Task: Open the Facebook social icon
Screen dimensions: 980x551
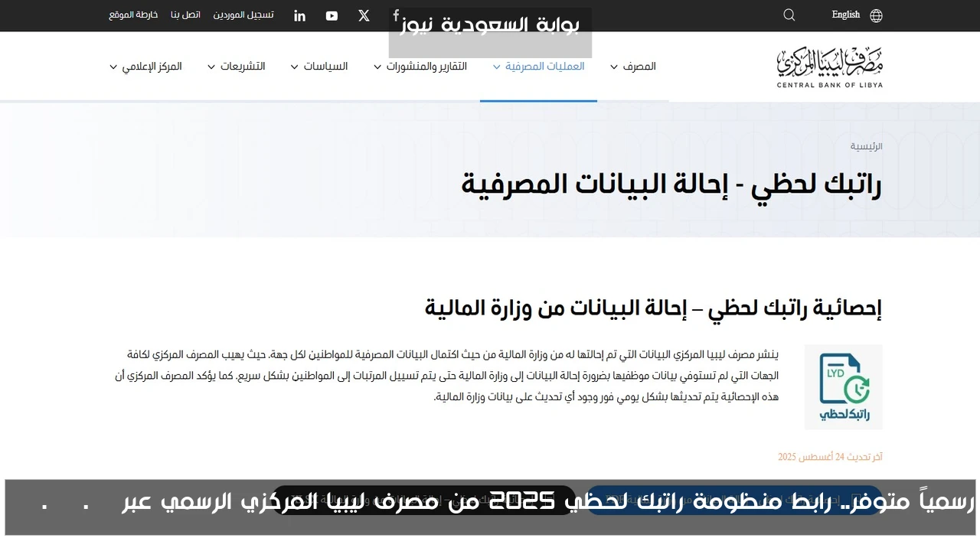Action: 396,15
